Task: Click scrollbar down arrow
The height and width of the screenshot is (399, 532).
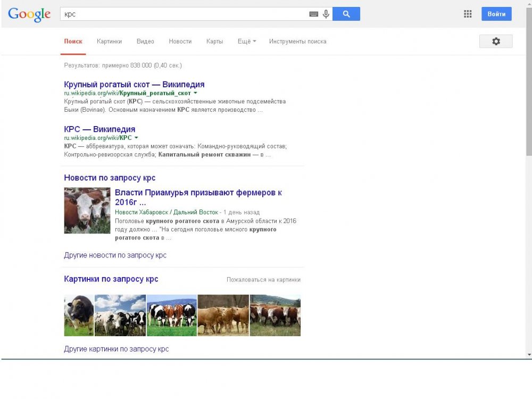Action: coord(529,355)
